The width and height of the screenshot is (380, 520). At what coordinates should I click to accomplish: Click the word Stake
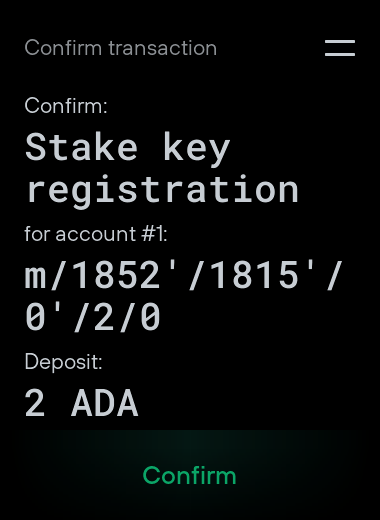(x=81, y=147)
